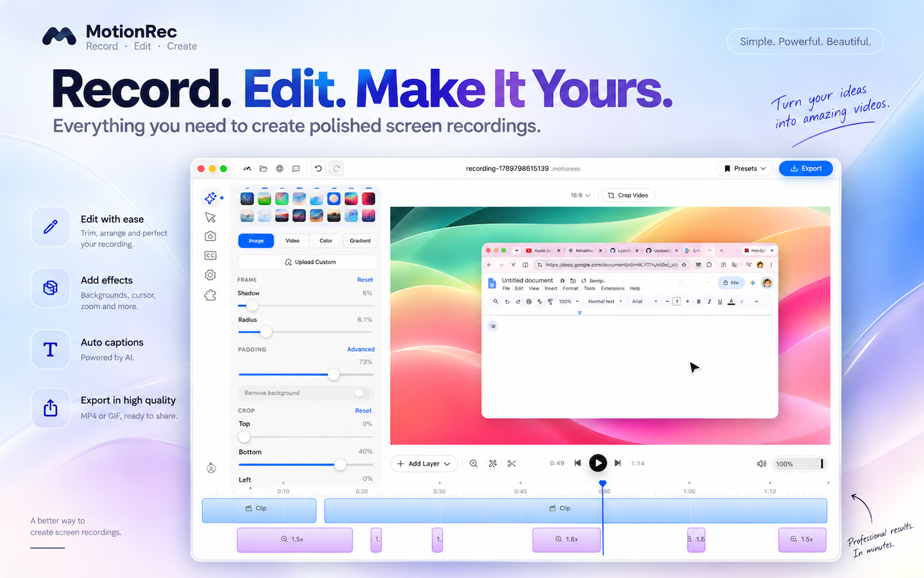Click the magic wand icon above the timeline
Image resolution: width=924 pixels, height=578 pixels.
pyautogui.click(x=493, y=464)
